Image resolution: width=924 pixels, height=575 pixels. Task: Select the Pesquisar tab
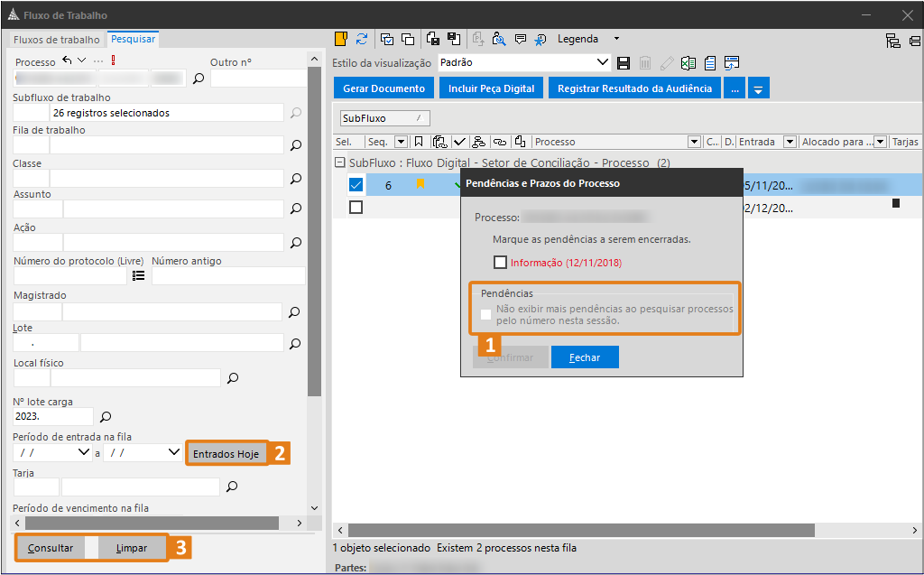point(133,39)
